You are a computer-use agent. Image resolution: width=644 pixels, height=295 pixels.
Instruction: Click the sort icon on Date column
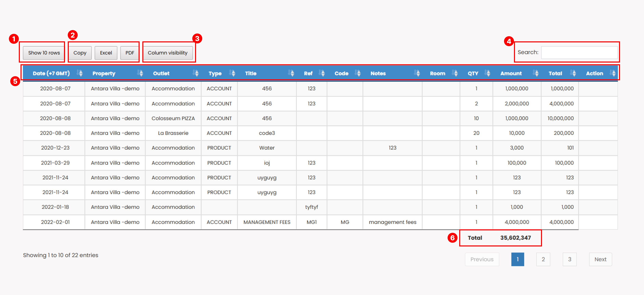pos(80,73)
